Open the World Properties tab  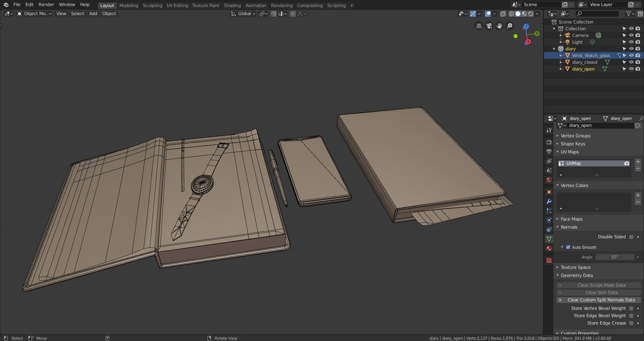549,180
